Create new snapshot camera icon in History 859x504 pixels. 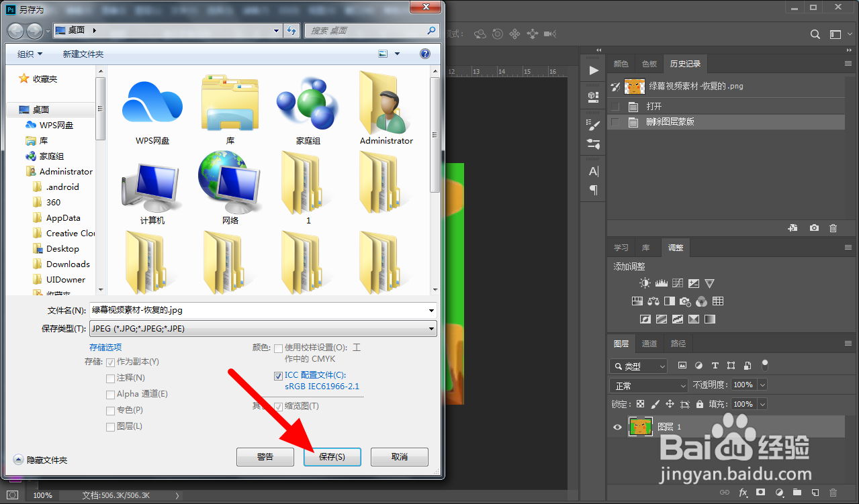[814, 228]
